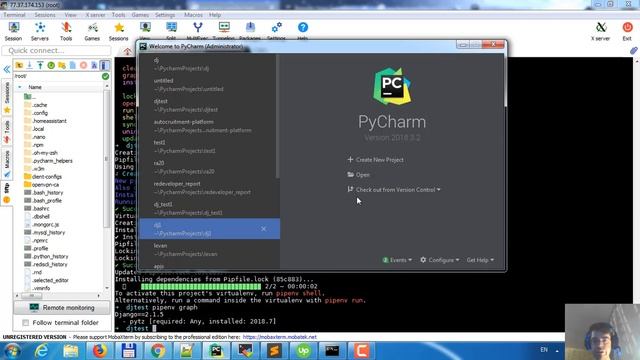Click the Quick connect input field
This screenshot has width=640, height=360.
click(x=56, y=51)
